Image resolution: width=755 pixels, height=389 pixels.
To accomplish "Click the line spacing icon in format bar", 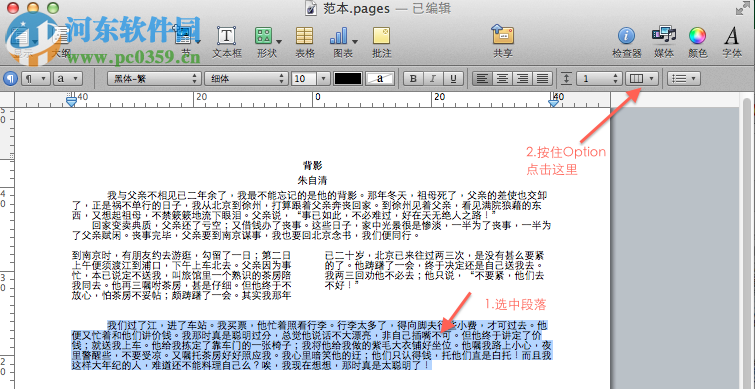I will pos(567,78).
